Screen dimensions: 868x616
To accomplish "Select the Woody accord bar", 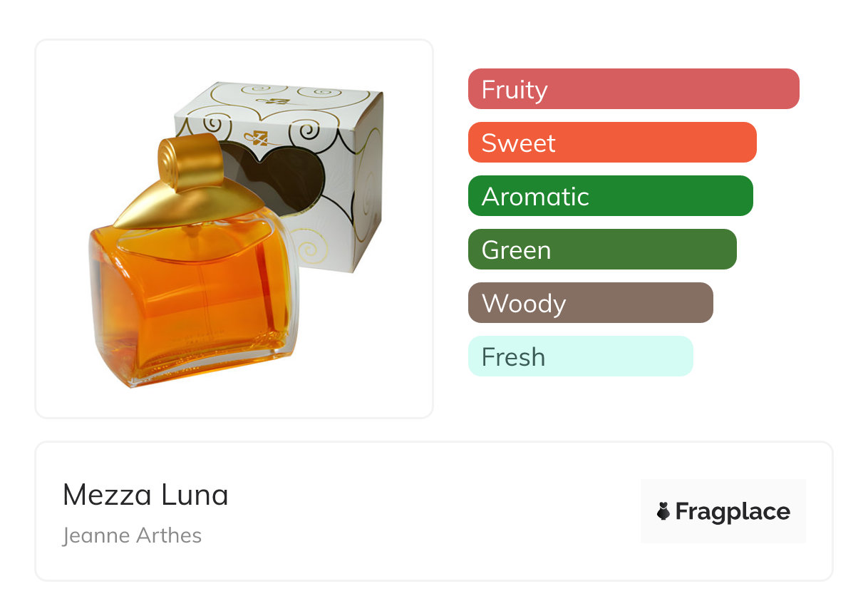I will pyautogui.click(x=590, y=303).
